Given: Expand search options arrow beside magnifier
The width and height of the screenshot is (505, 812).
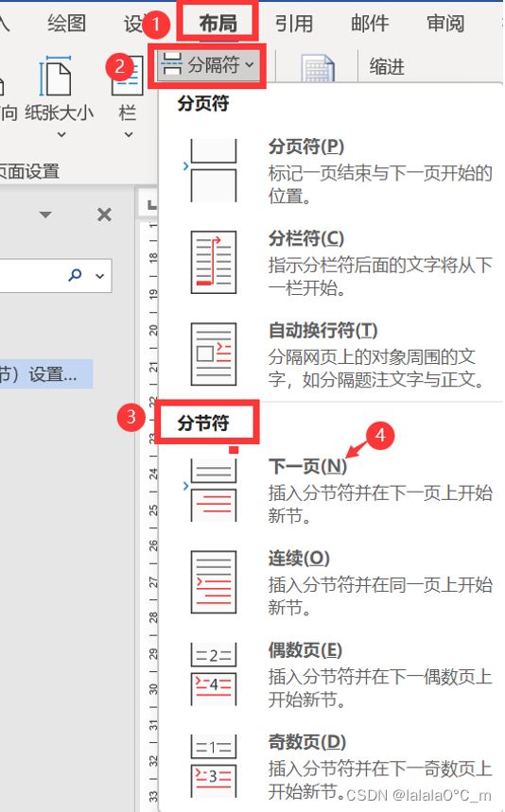Looking at the screenshot, I should [99, 276].
